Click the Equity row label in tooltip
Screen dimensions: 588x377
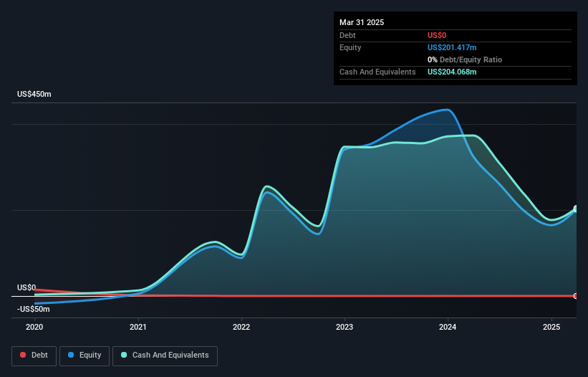pyautogui.click(x=350, y=47)
